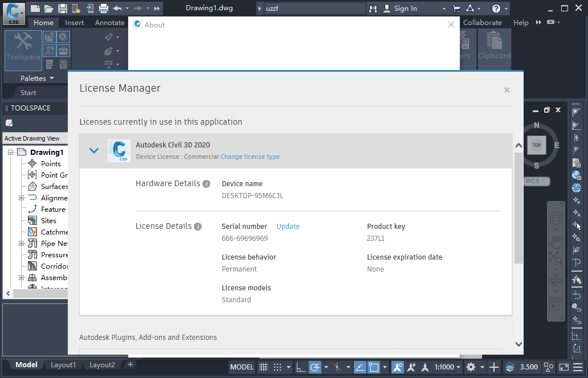Screen dimensions: 588x378
Task: Toggle the drawing grid display
Action: 264,367
